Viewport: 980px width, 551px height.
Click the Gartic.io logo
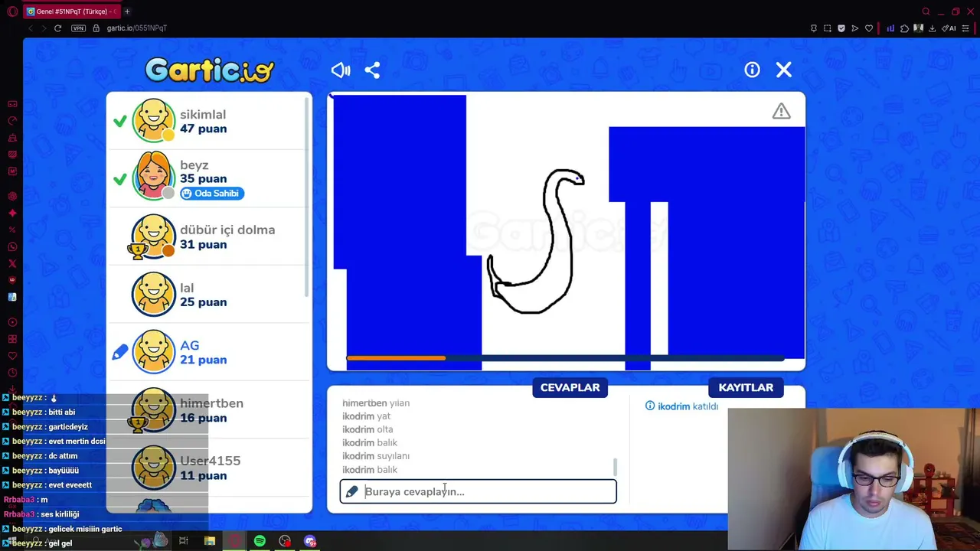click(x=209, y=70)
